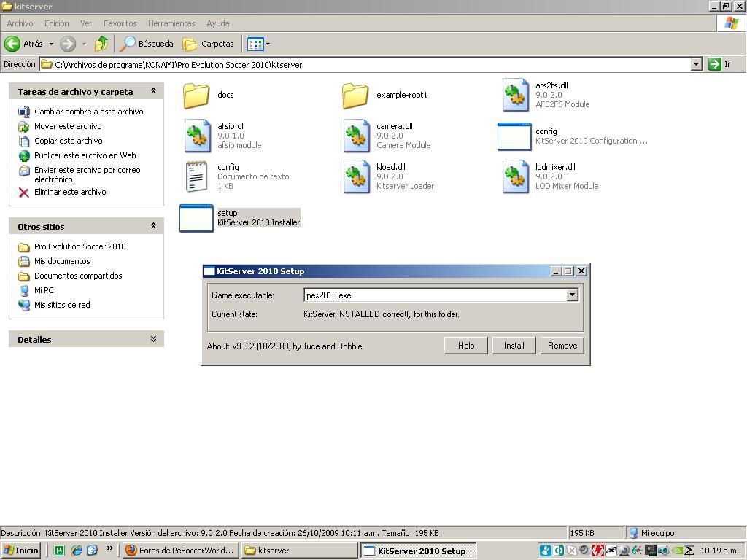The height and width of the screenshot is (560, 747).
Task: Collapse Tareas de archivo y carpeta panel
Action: [x=153, y=91]
